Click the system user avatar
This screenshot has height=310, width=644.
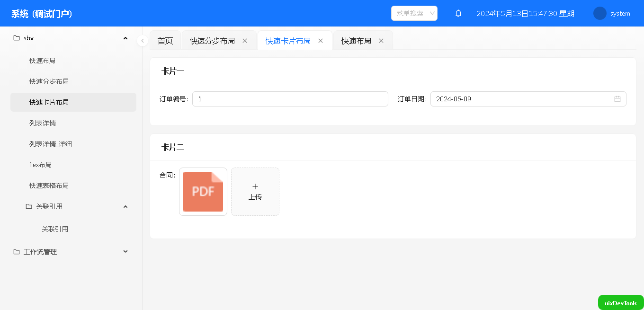tap(599, 13)
